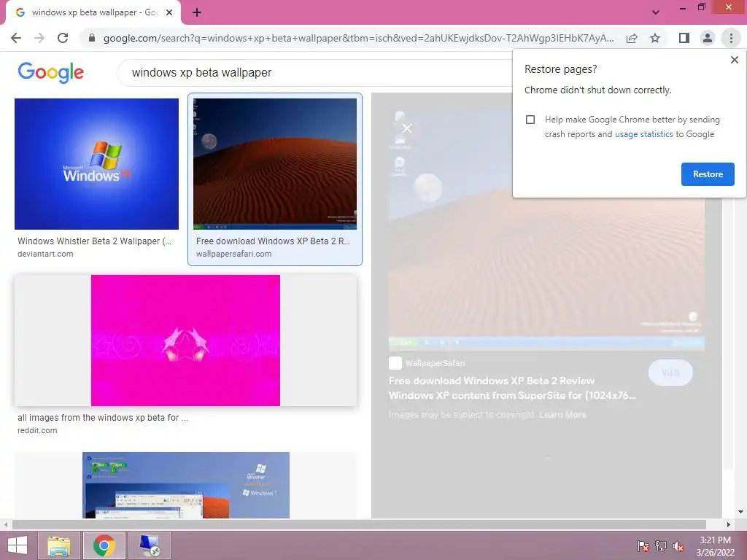Open the Learn More copyright link
747x560 pixels.
point(562,415)
